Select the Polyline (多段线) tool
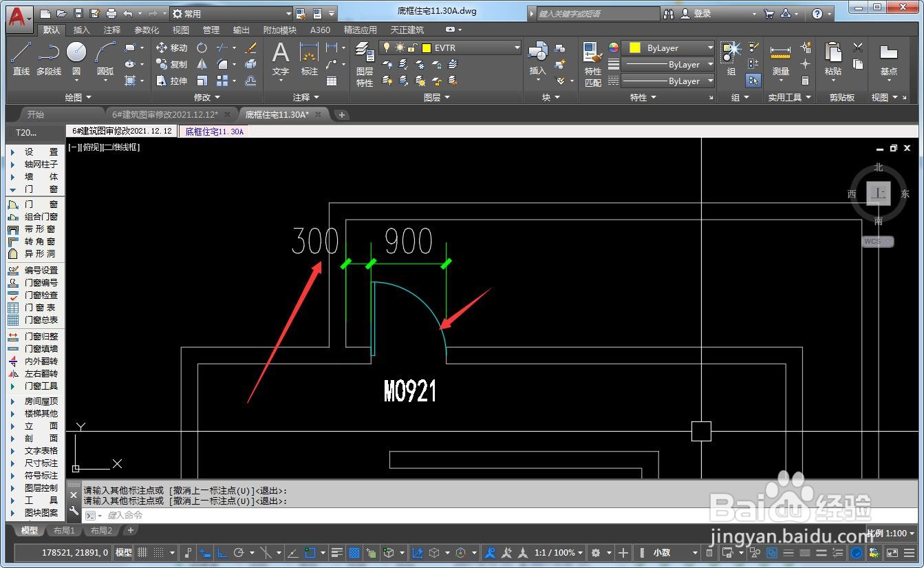 coord(49,58)
